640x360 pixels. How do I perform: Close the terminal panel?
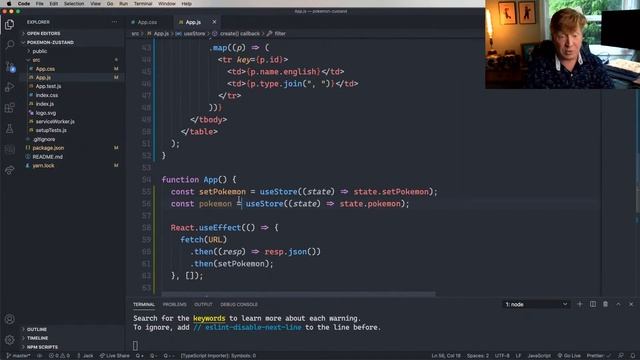[x=631, y=304]
